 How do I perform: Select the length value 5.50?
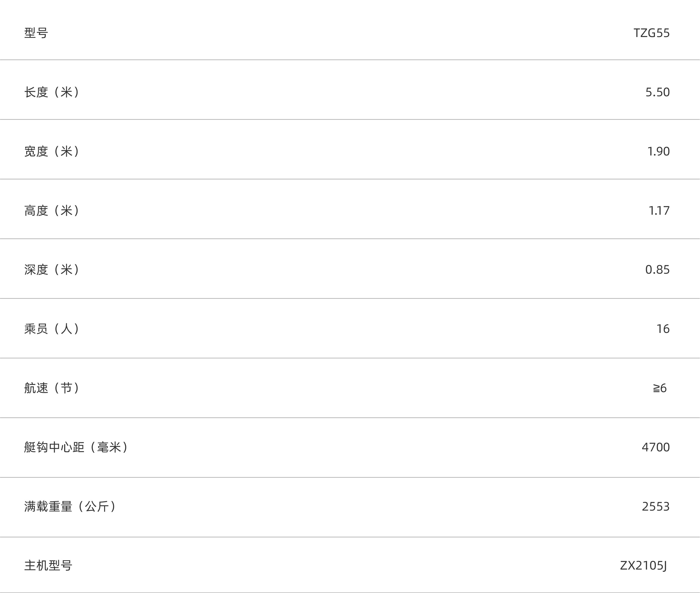tap(657, 92)
